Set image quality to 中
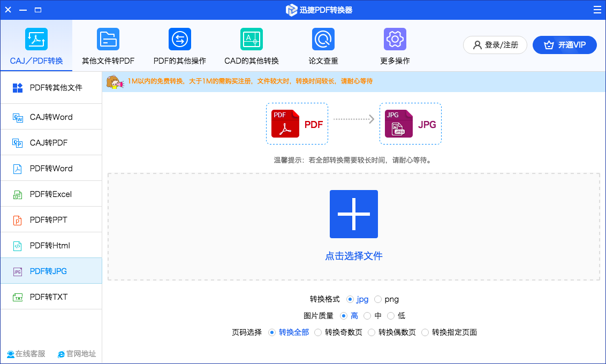The height and width of the screenshot is (364, 606). 367,316
